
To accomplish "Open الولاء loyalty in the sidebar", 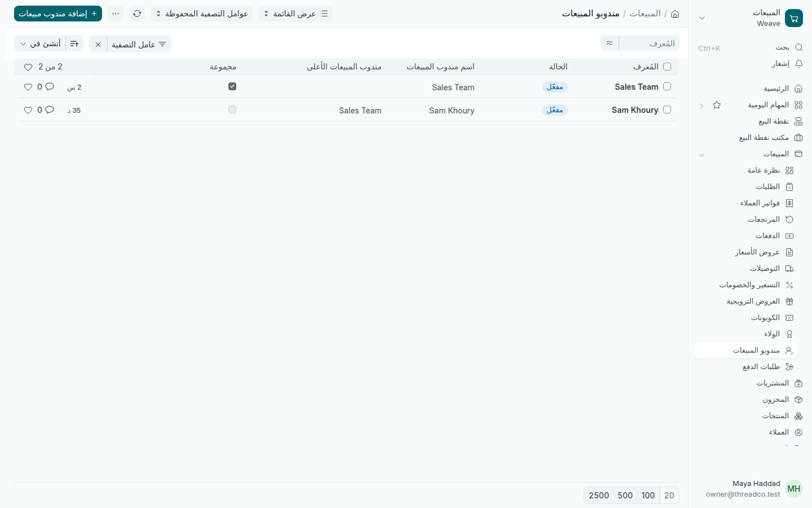I will coord(745,334).
